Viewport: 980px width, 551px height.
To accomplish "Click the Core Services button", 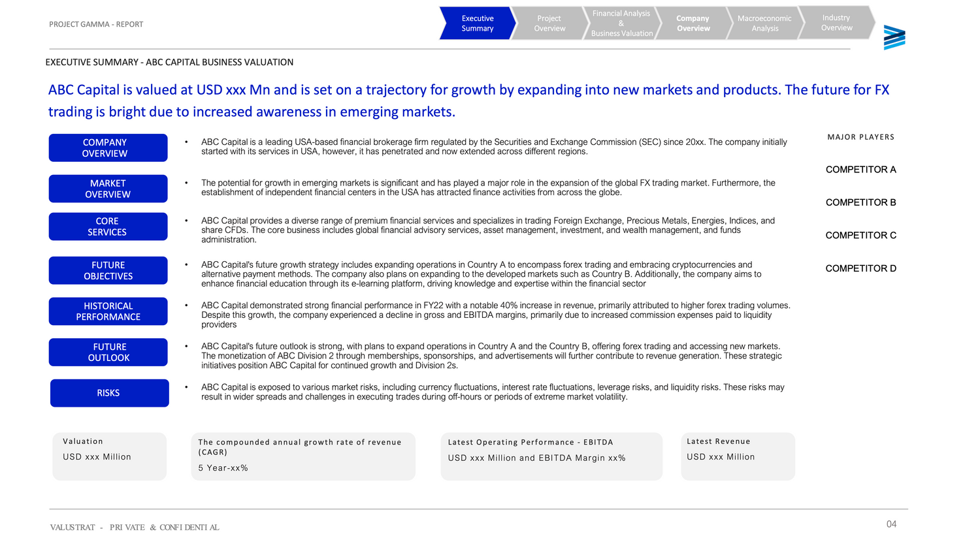I will (x=108, y=227).
